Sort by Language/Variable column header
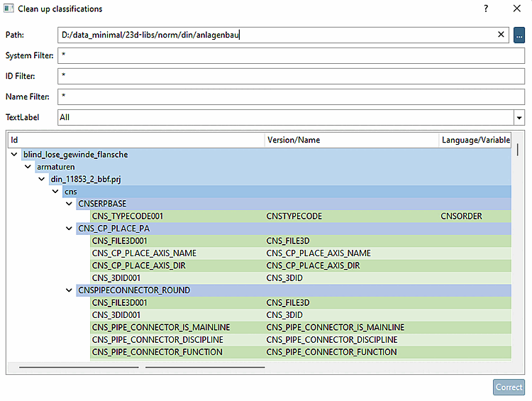Viewport: 532px width, 401px height. coord(475,140)
